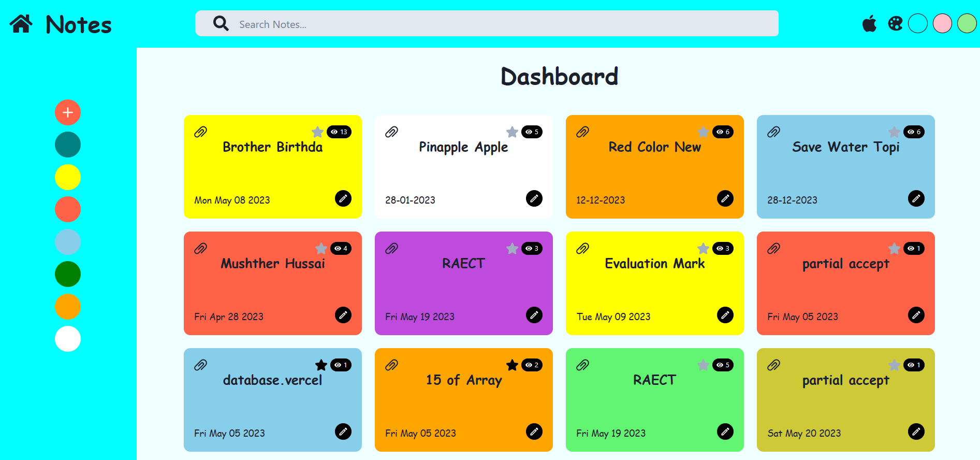This screenshot has height=460, width=980.
Task: Click the Home icon beside Notes
Action: click(x=21, y=24)
